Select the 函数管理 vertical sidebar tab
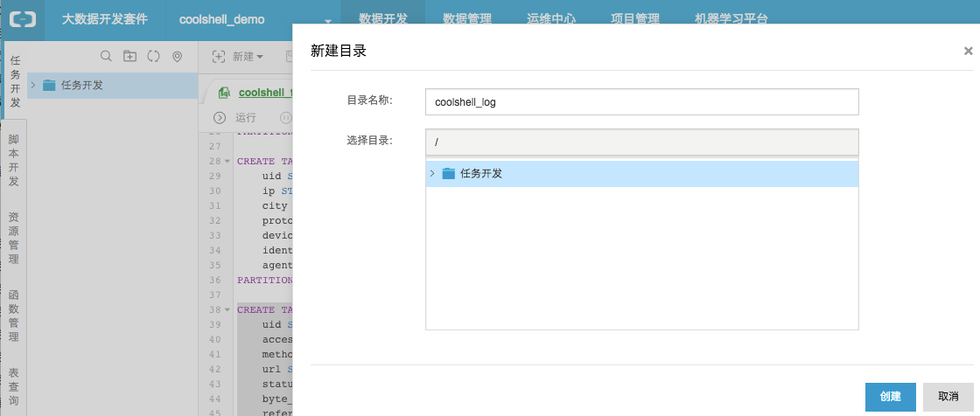 pyautogui.click(x=14, y=316)
